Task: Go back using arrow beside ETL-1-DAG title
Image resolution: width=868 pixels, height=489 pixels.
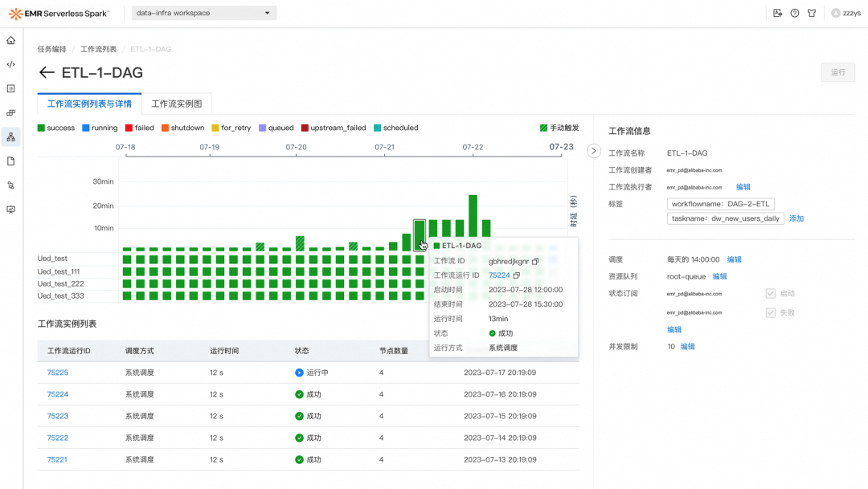Action: pos(47,72)
